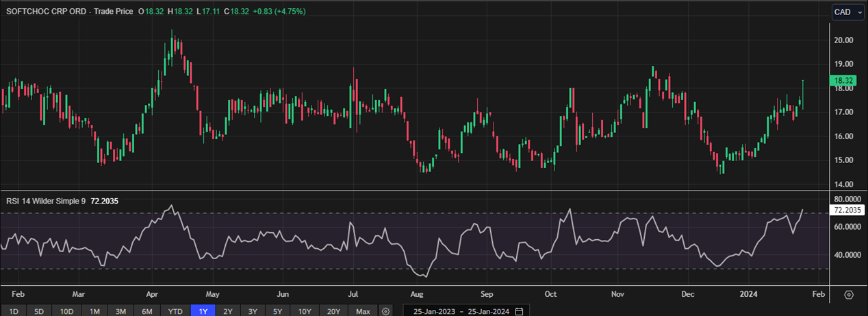
Task: Click the active 1Y range button
Action: pyautogui.click(x=203, y=311)
